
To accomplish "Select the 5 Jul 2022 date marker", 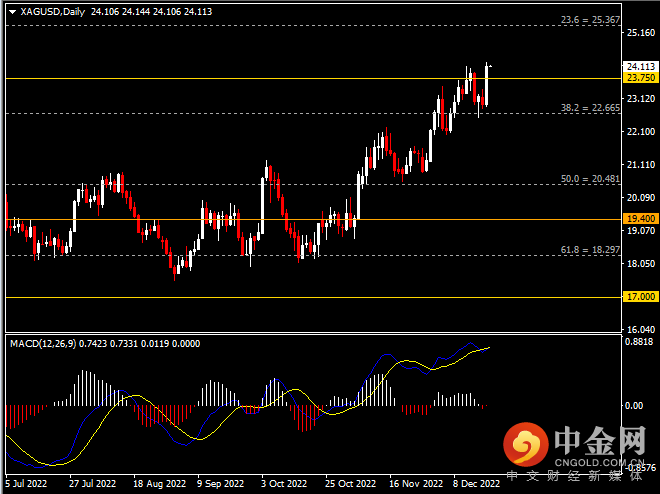I will coord(27,482).
